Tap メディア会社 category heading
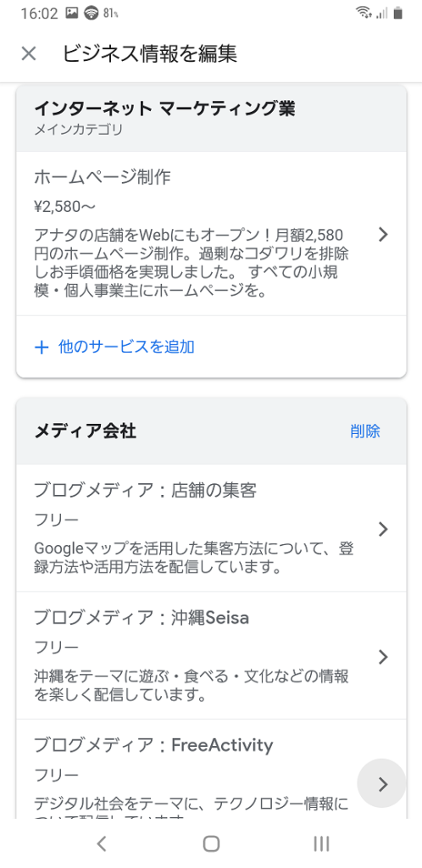 [x=86, y=431]
